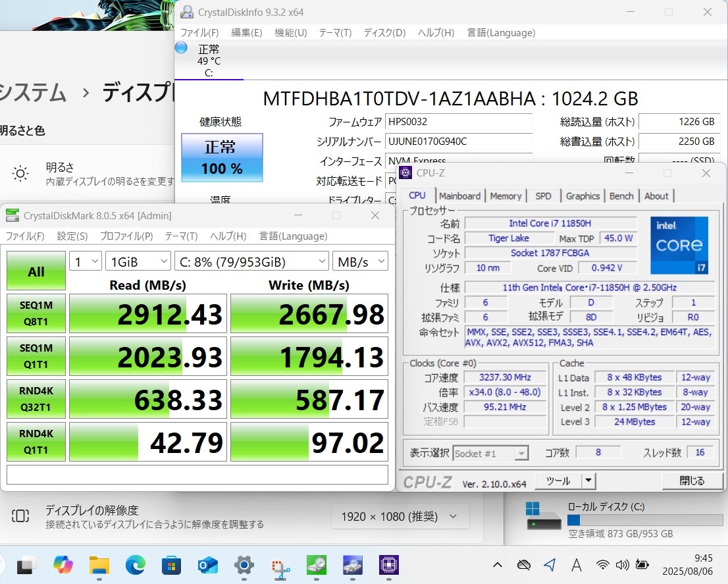Click the CrystalDiskMark title bar icon
Viewport: 728px width, 584px height.
[12, 215]
